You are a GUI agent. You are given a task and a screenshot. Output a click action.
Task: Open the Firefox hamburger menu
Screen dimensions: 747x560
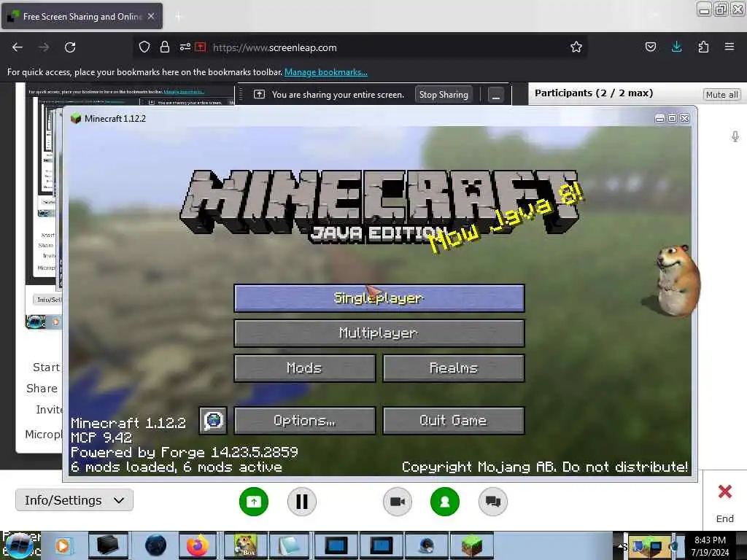coord(729,47)
